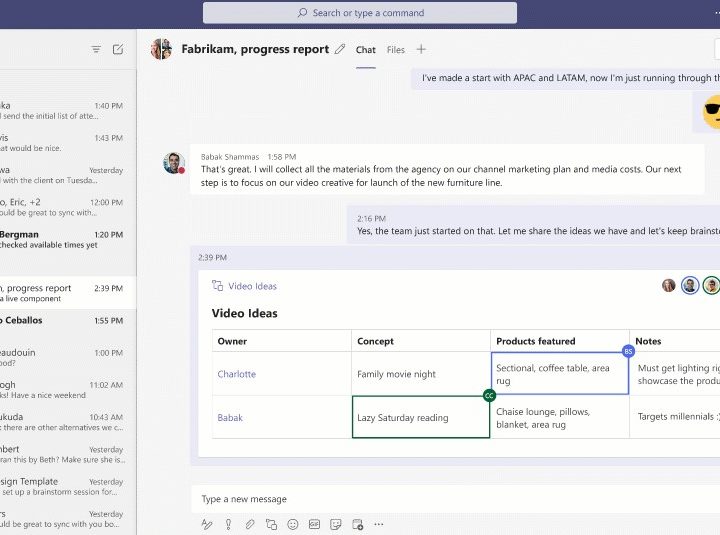Click the Products featured column header

pos(560,341)
